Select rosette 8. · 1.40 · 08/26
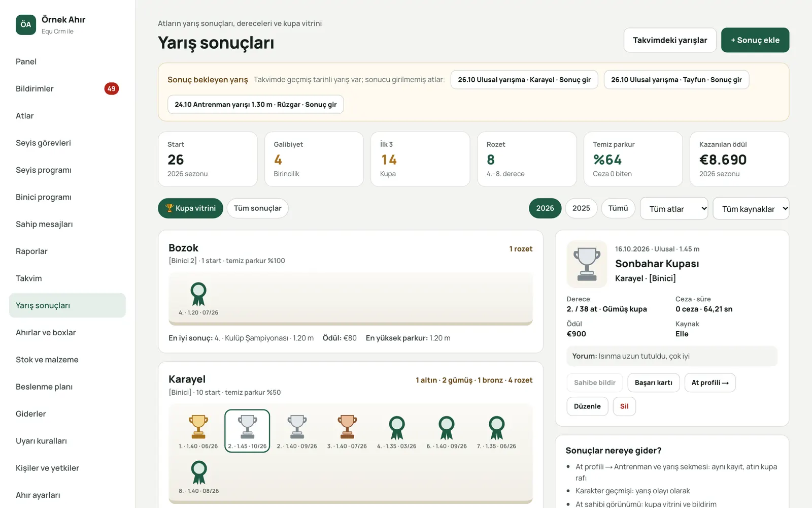 pyautogui.click(x=198, y=476)
